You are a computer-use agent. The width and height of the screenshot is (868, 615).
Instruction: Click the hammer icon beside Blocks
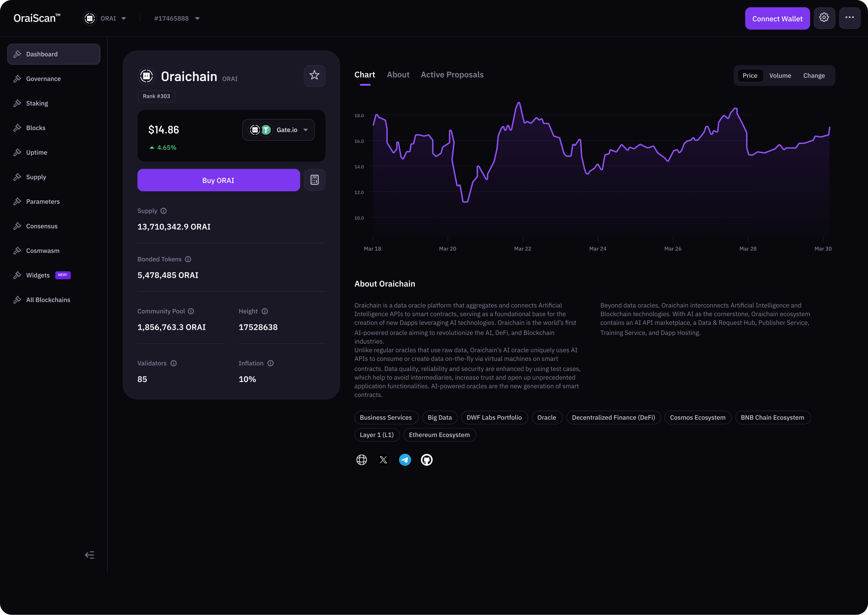point(17,128)
